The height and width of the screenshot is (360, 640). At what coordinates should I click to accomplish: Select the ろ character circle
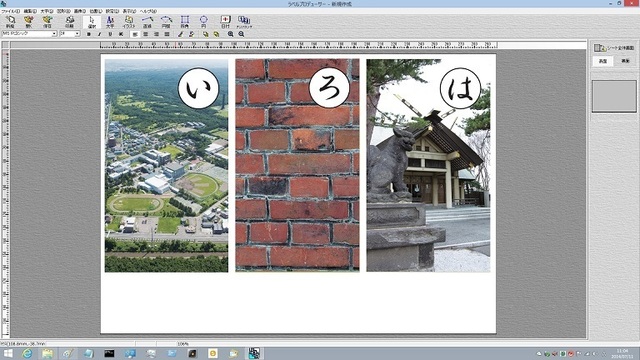(x=329, y=88)
